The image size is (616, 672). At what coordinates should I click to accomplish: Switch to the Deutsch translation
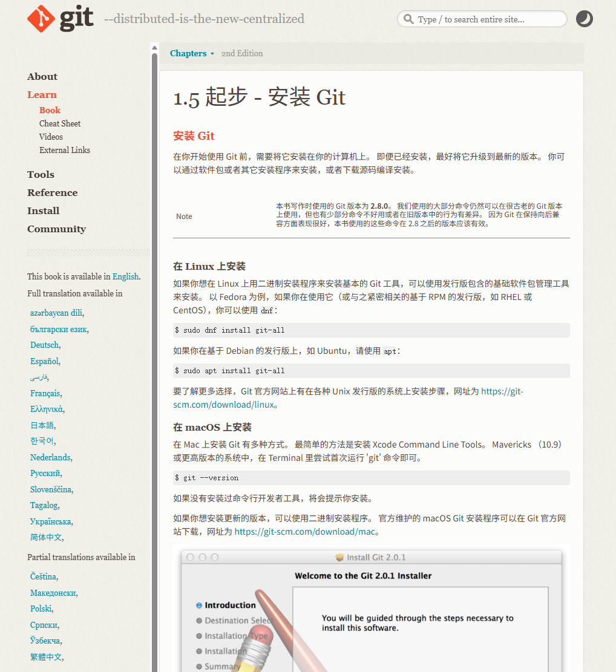[x=44, y=345]
